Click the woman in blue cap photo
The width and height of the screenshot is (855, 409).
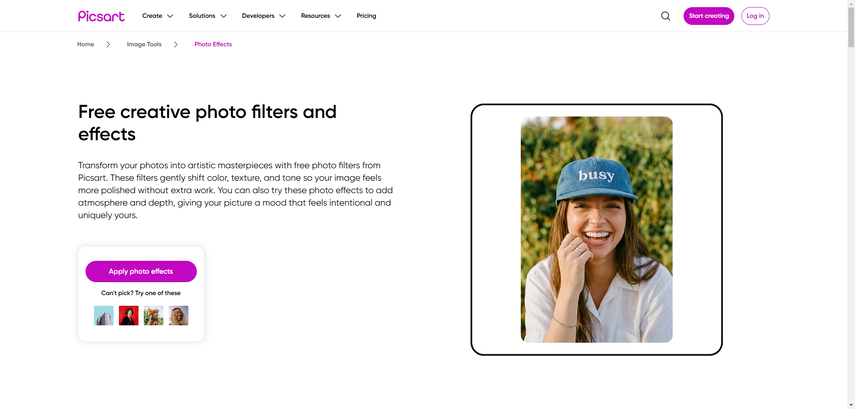pos(596,229)
